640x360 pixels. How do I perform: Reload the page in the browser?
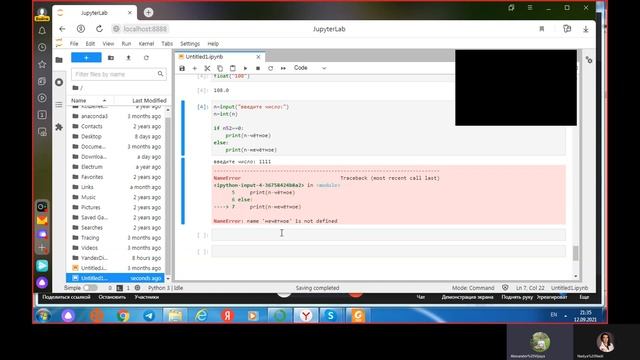point(99,29)
